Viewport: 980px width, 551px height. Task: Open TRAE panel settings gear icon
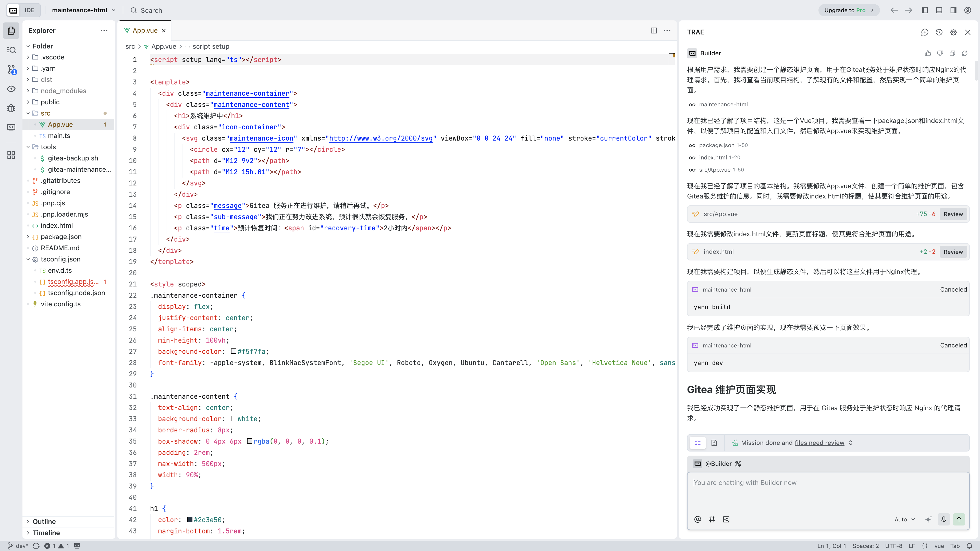click(953, 32)
